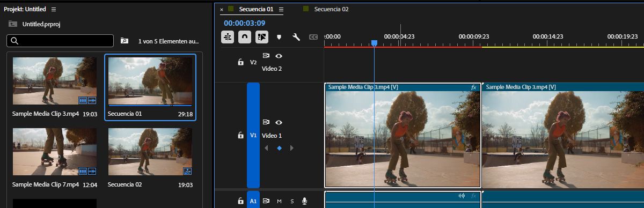
Task: Close the Secuencia 01 timeline tab
Action: point(222,10)
